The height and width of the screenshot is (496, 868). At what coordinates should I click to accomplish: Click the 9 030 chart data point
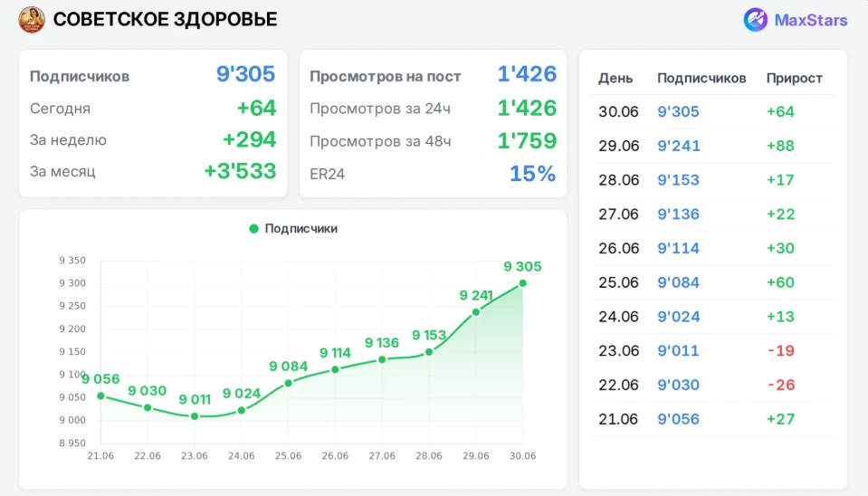[x=148, y=408]
